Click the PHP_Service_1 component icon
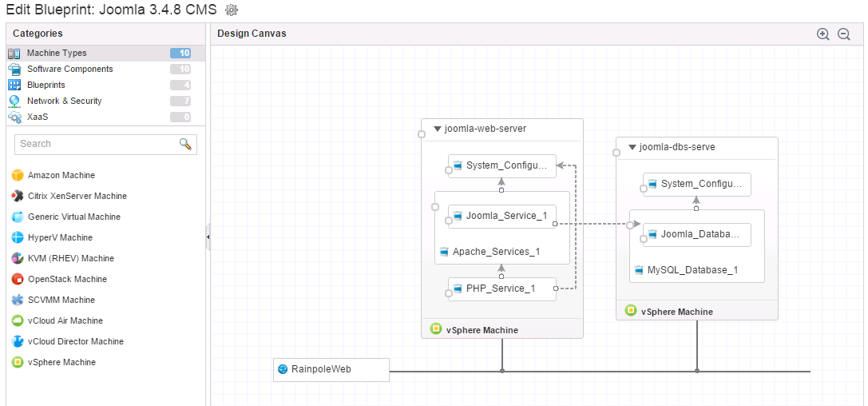 (x=458, y=289)
